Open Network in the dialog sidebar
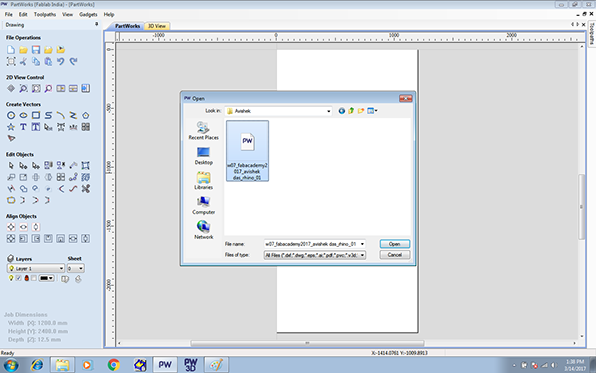Viewport: 596px width, 373px height. [x=203, y=230]
